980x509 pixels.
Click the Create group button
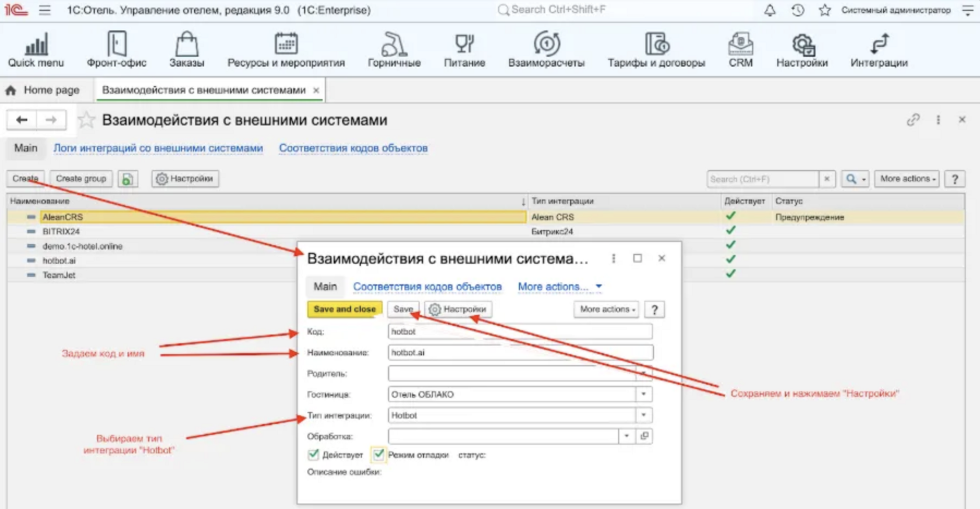click(81, 179)
